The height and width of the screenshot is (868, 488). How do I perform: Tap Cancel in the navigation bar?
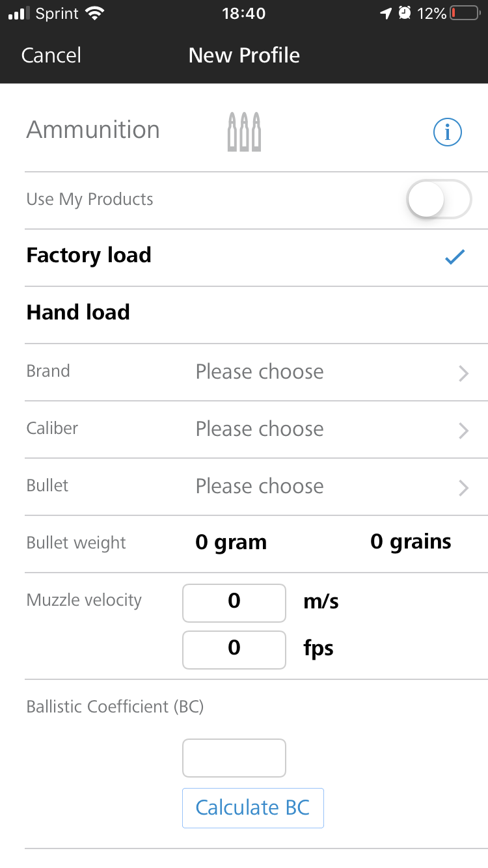click(51, 55)
